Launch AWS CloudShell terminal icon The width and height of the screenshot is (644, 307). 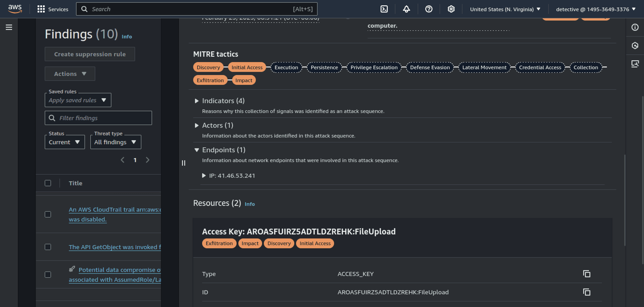click(384, 9)
